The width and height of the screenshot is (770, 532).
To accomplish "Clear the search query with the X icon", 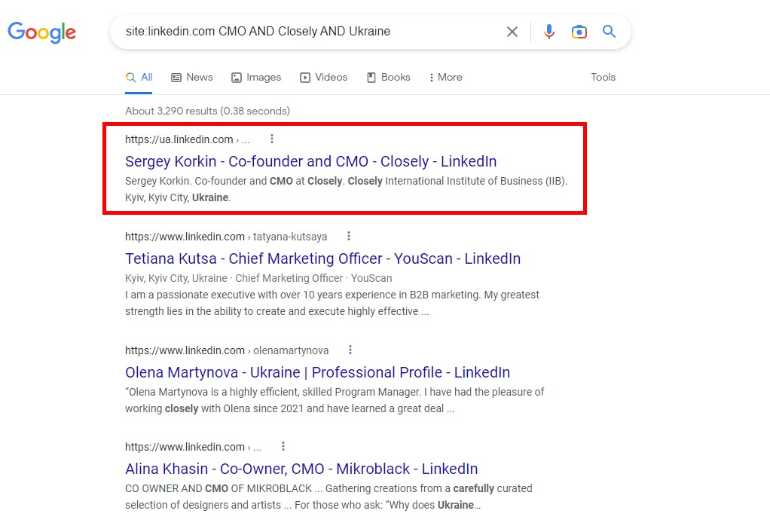I will click(512, 31).
